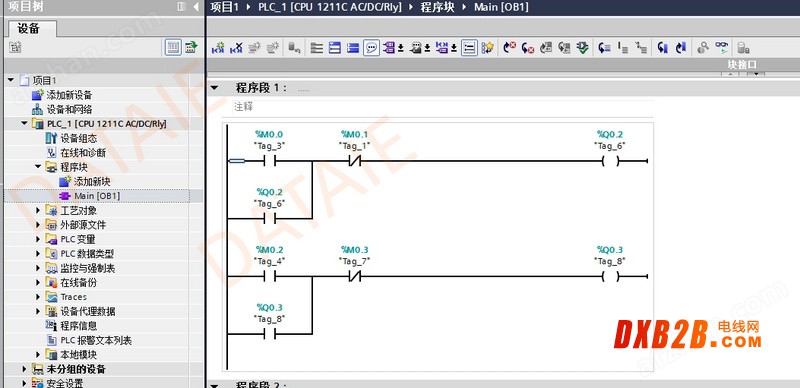Select the %Q0.3 Tag_8 output coil
This screenshot has height=388, width=800.
(610, 277)
